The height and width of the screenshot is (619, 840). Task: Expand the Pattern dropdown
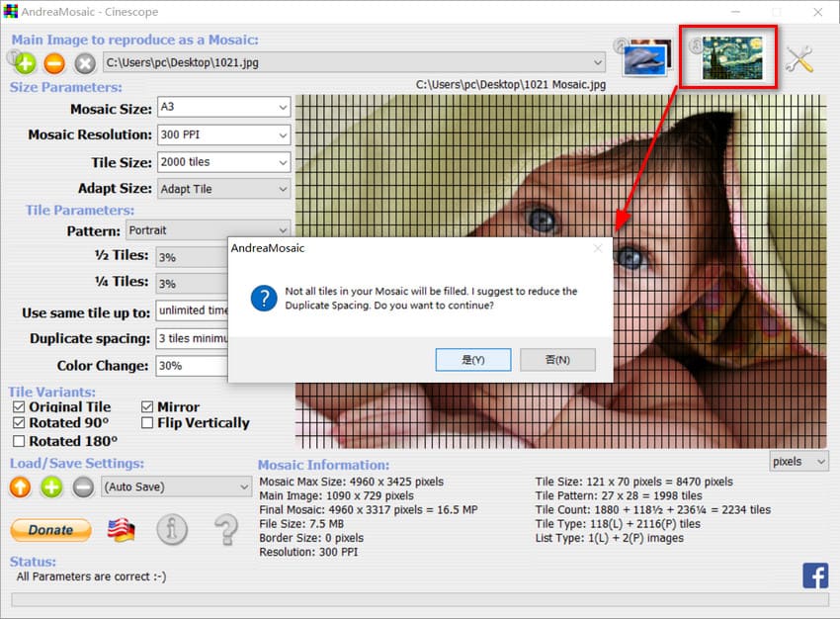click(x=208, y=230)
